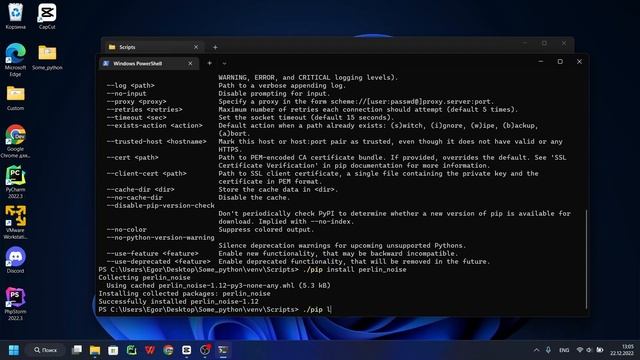Launch Microsoft Edge from the desktop

16,60
